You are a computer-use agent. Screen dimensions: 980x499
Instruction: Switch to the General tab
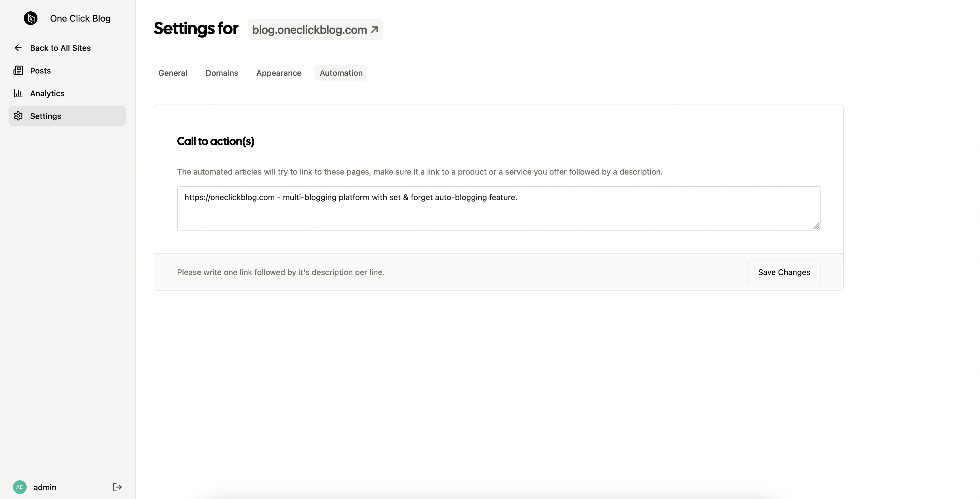click(x=173, y=73)
